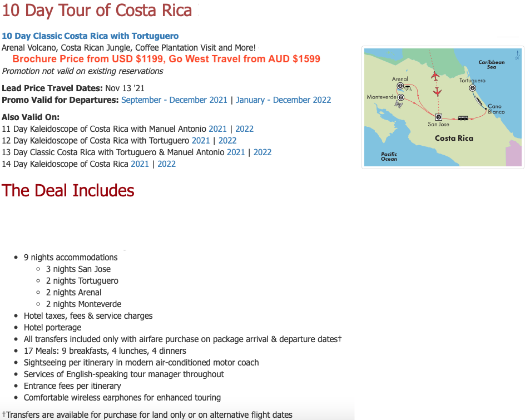
Task: Open January - December 2022 departures link
Action: pos(283,100)
